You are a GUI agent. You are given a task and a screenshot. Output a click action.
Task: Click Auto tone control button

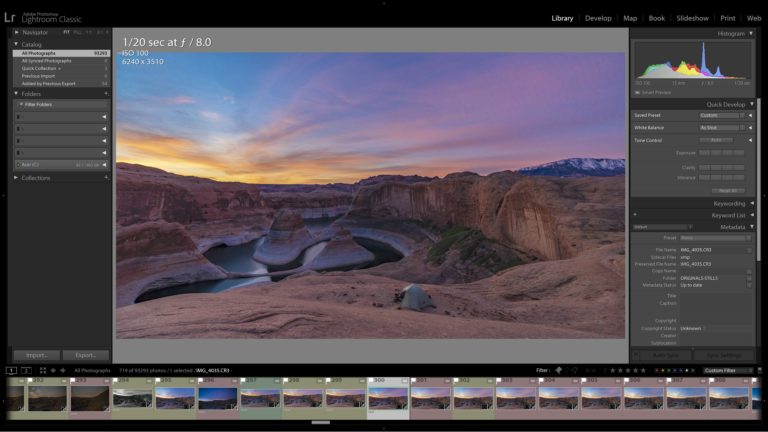716,140
